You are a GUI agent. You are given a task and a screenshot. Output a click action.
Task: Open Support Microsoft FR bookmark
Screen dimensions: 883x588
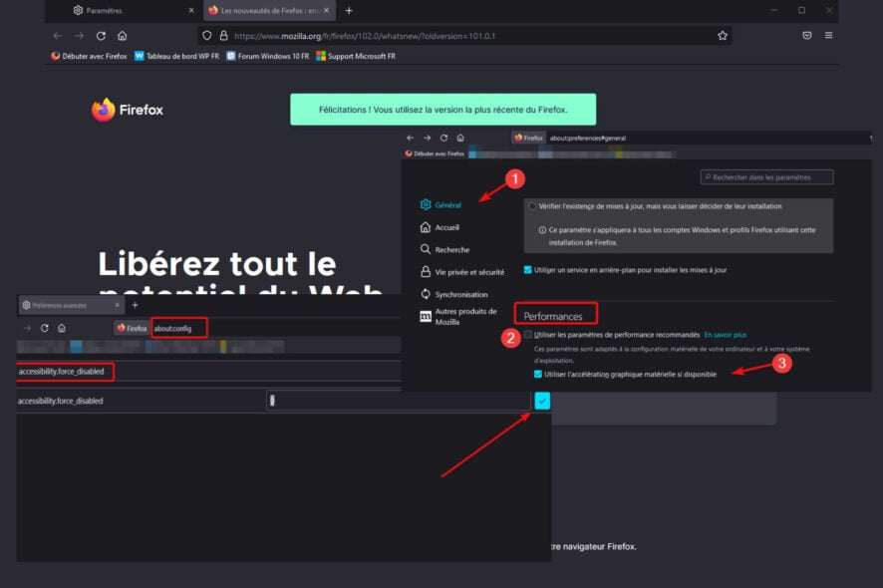[x=356, y=56]
